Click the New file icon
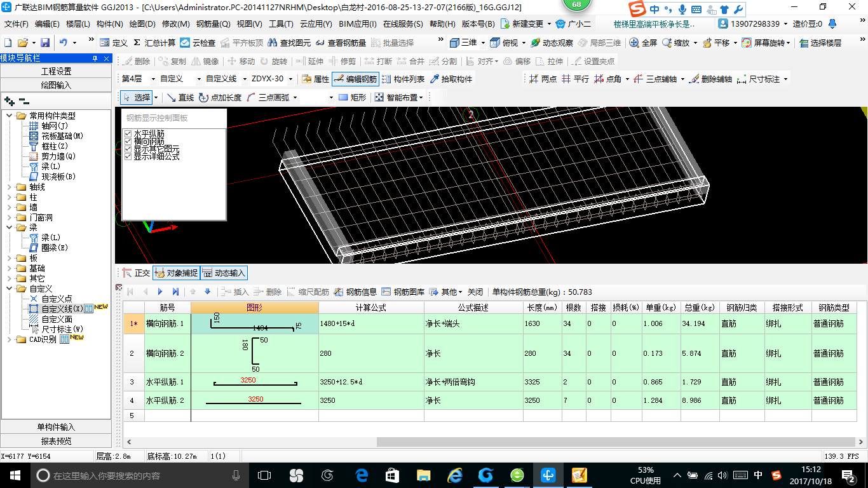 click(8, 43)
